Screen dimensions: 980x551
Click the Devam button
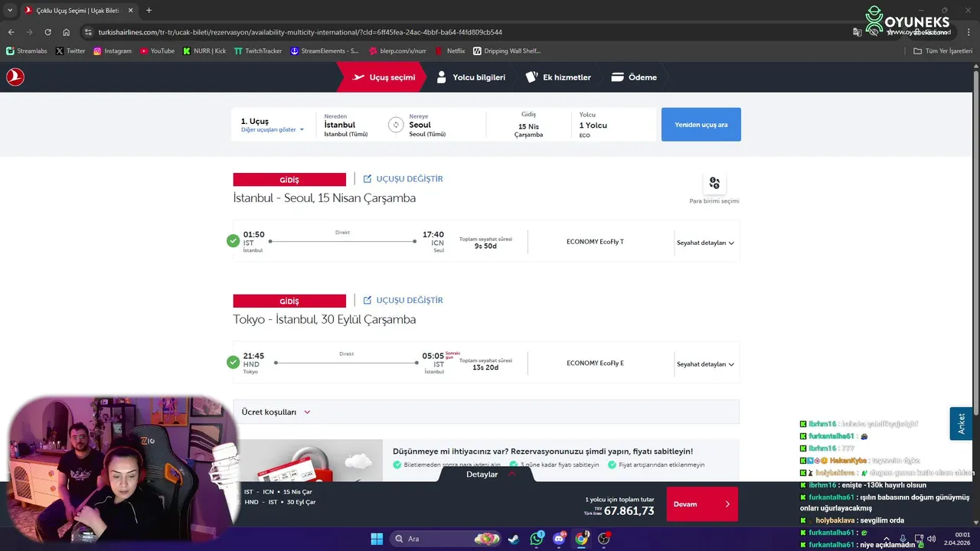(x=702, y=504)
